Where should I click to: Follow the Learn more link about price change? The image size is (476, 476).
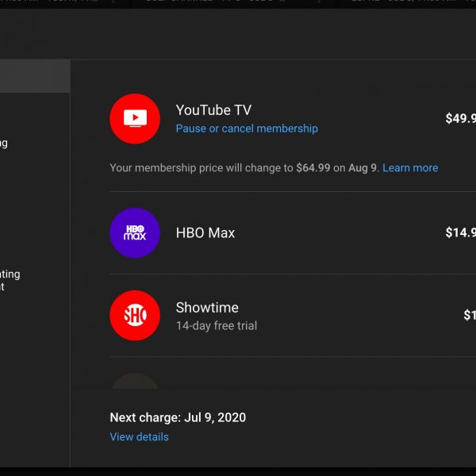[x=410, y=167]
